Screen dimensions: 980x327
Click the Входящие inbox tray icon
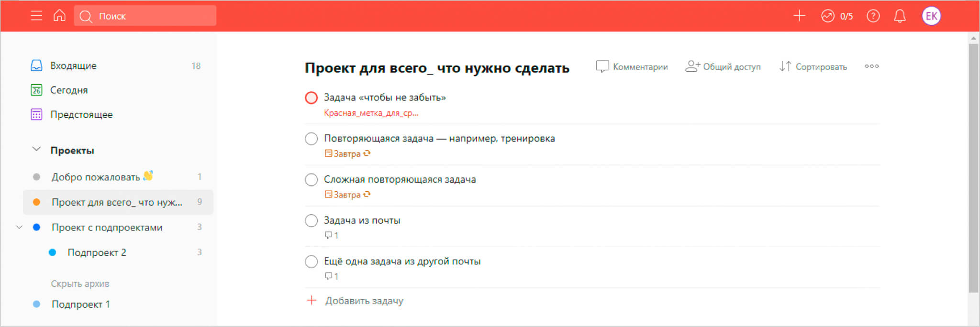click(36, 65)
